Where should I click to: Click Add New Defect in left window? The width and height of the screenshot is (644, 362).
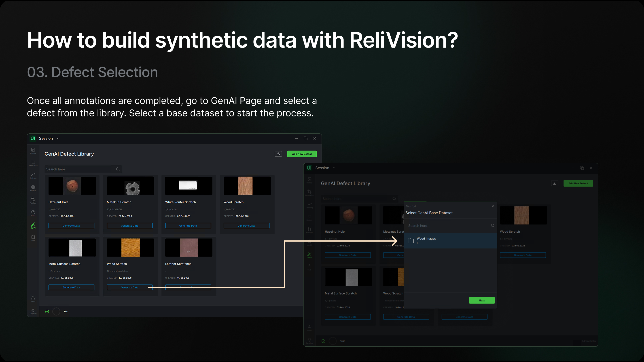[x=302, y=154]
